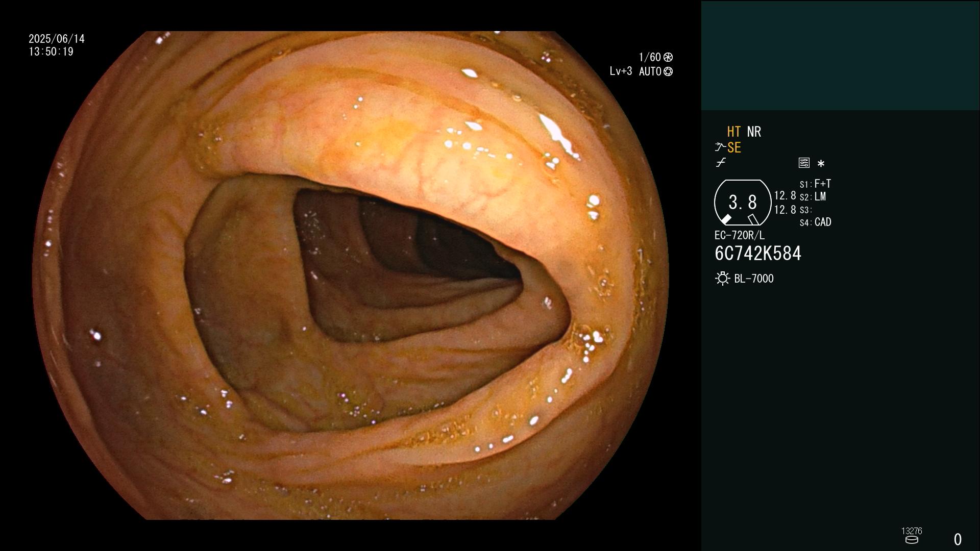This screenshot has width=980, height=551.
Task: Select the SE enhancement label
Action: click(734, 147)
